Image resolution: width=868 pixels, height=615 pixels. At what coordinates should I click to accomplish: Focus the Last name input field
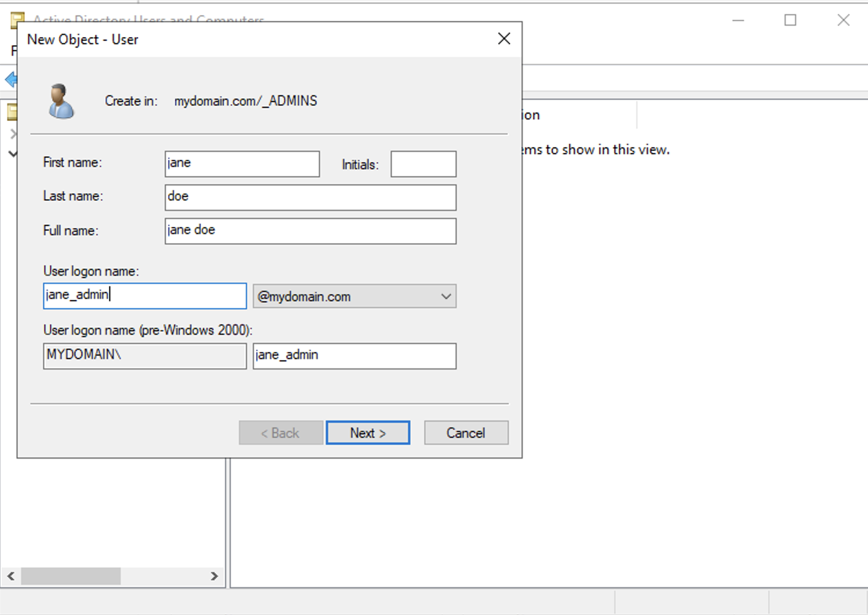pyautogui.click(x=311, y=197)
